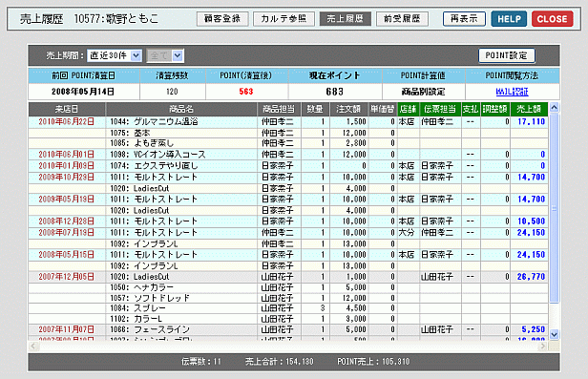Viewport: 588px width, 379px height.
Task: Click the current points value 683
Action: click(334, 92)
